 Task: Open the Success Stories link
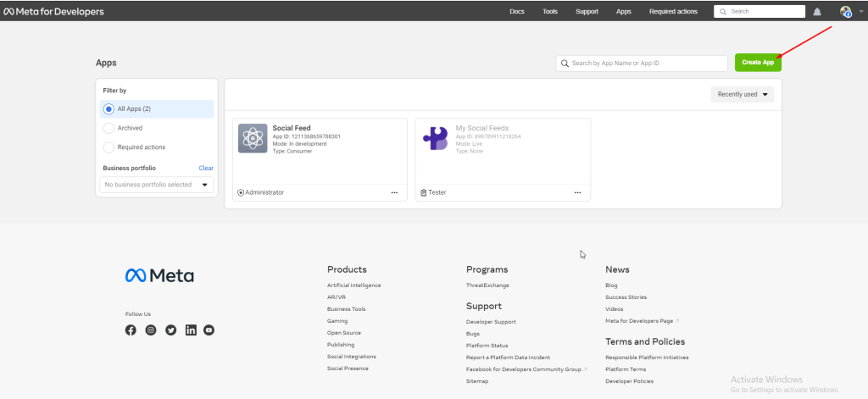point(626,297)
